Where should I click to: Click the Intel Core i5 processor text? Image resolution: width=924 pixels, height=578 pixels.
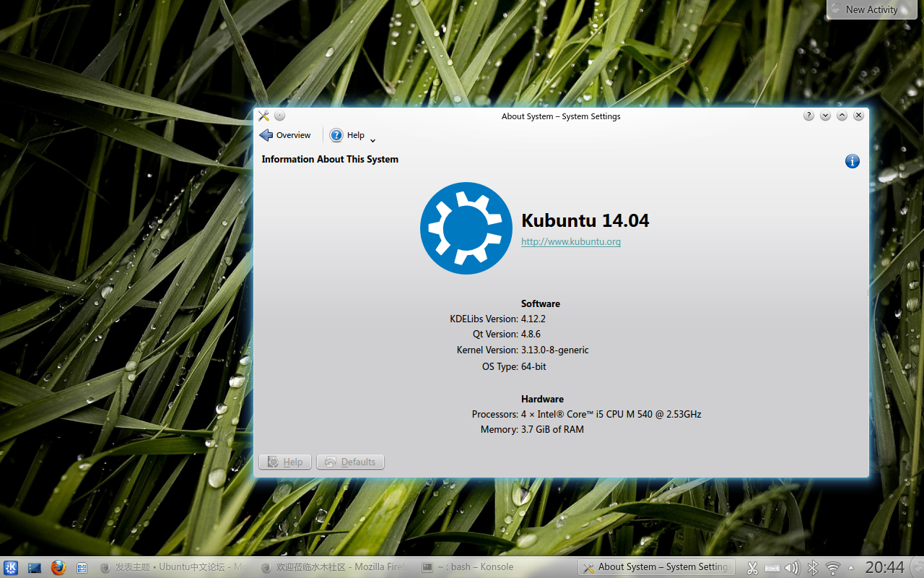(611, 414)
